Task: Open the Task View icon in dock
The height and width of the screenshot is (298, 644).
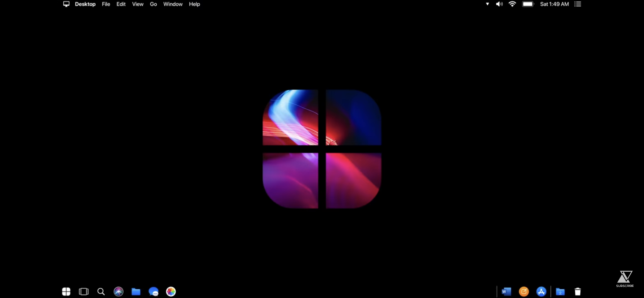Action: point(84,292)
